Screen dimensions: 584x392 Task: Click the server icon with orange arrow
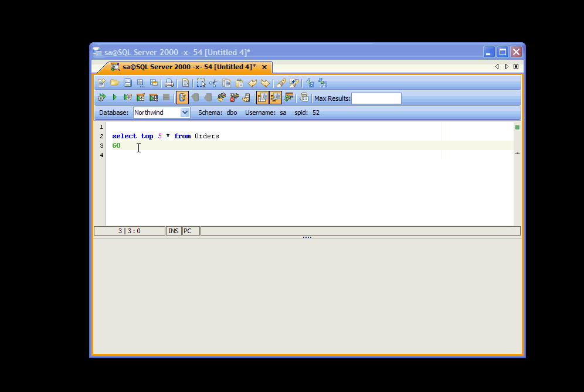(x=246, y=97)
